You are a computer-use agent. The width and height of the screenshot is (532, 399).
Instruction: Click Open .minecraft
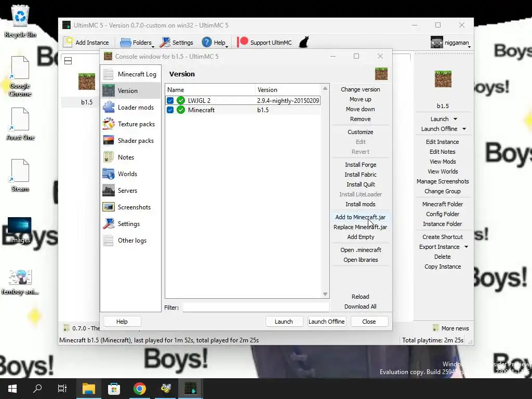(361, 250)
